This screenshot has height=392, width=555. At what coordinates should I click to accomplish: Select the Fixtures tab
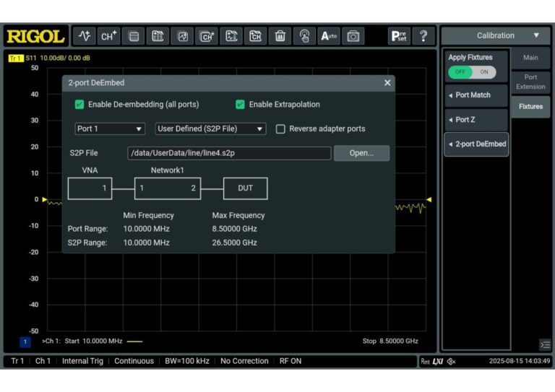click(530, 106)
